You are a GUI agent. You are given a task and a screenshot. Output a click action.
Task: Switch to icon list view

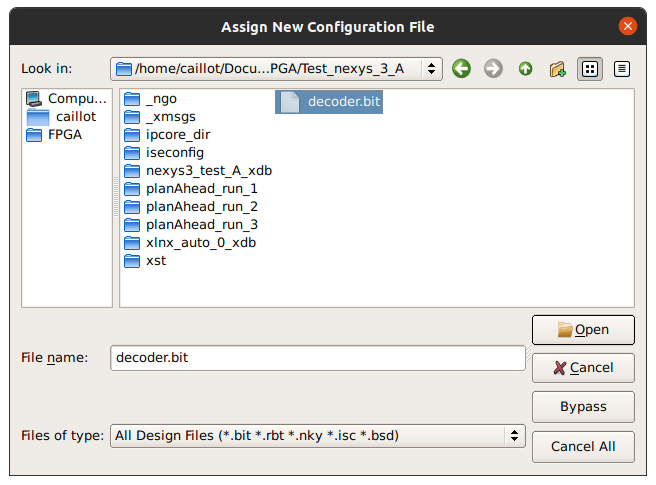(590, 69)
